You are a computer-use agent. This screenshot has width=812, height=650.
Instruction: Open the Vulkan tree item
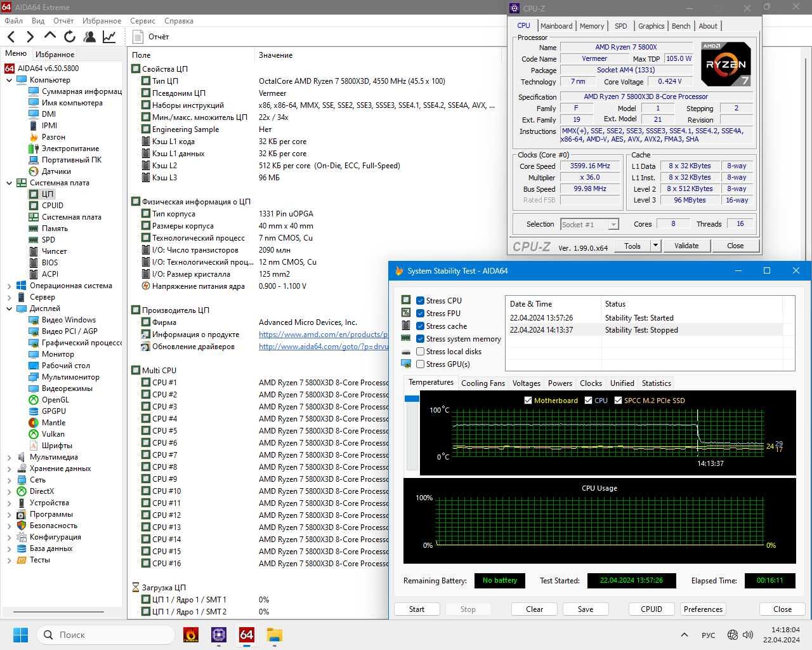(53, 434)
